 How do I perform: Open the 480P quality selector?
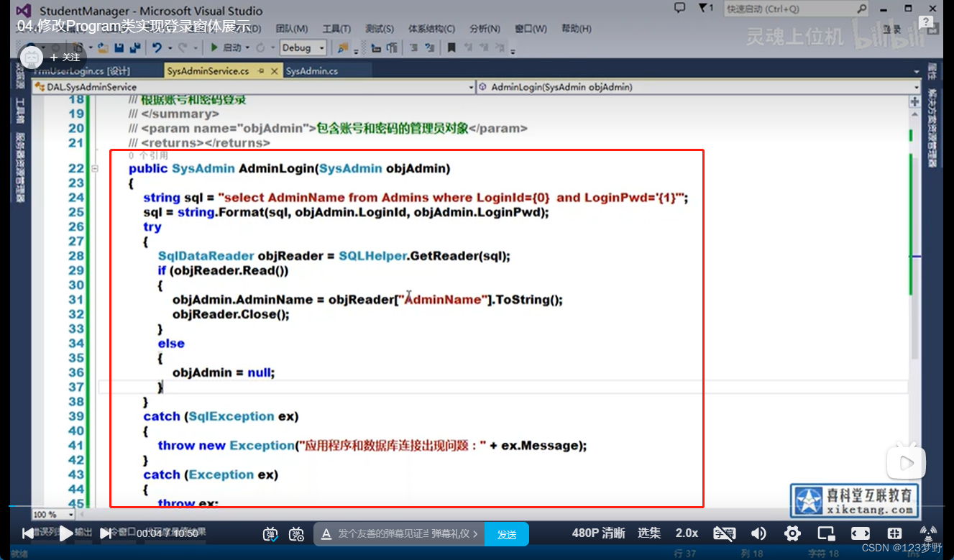598,533
